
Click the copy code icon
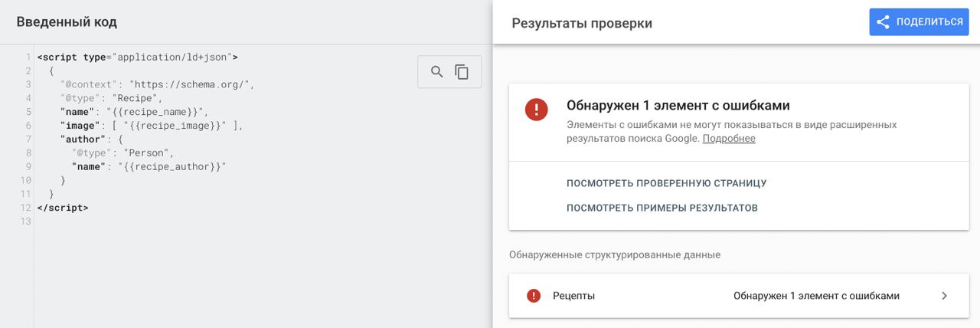point(462,72)
